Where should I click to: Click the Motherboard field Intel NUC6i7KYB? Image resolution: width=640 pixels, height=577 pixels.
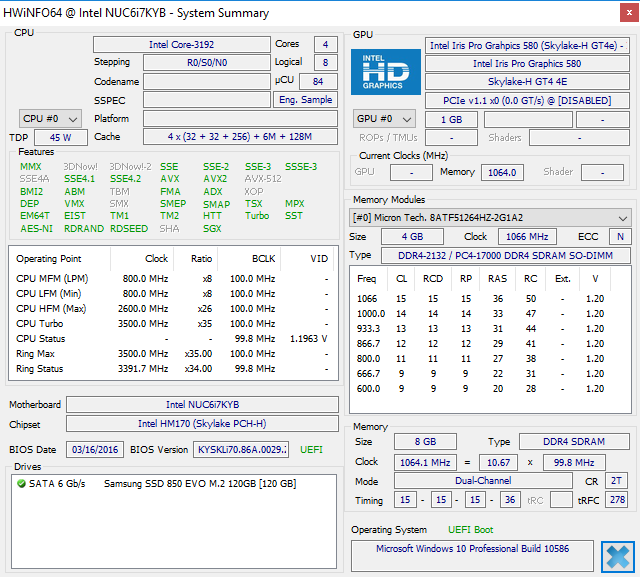pos(202,404)
